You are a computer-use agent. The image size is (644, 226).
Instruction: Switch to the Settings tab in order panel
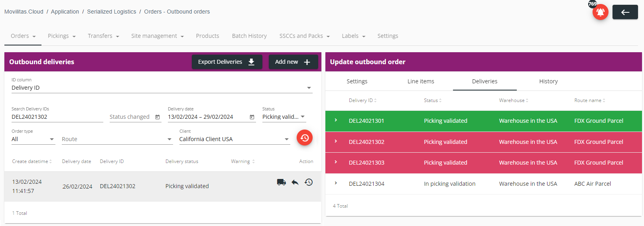(x=357, y=81)
